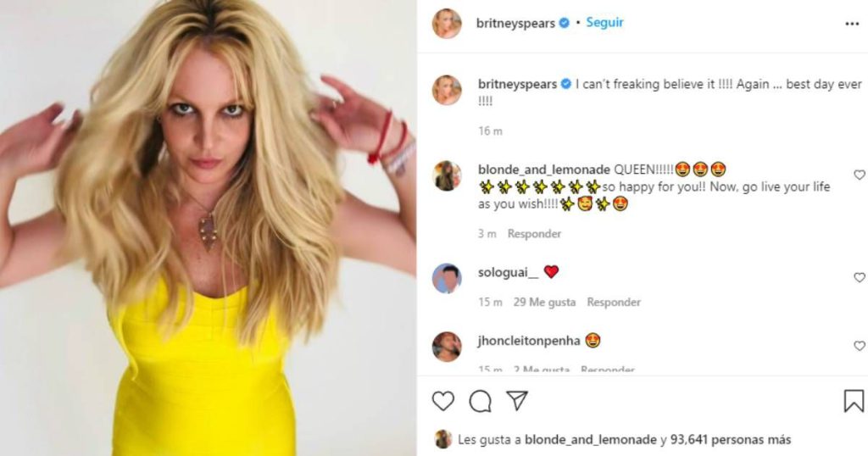Screen dimensions: 868x456
Task: Open the three-dot more options menu
Action: tap(852, 24)
